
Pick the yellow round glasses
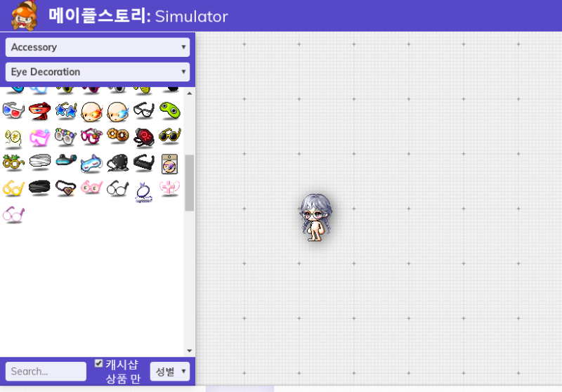click(x=13, y=189)
